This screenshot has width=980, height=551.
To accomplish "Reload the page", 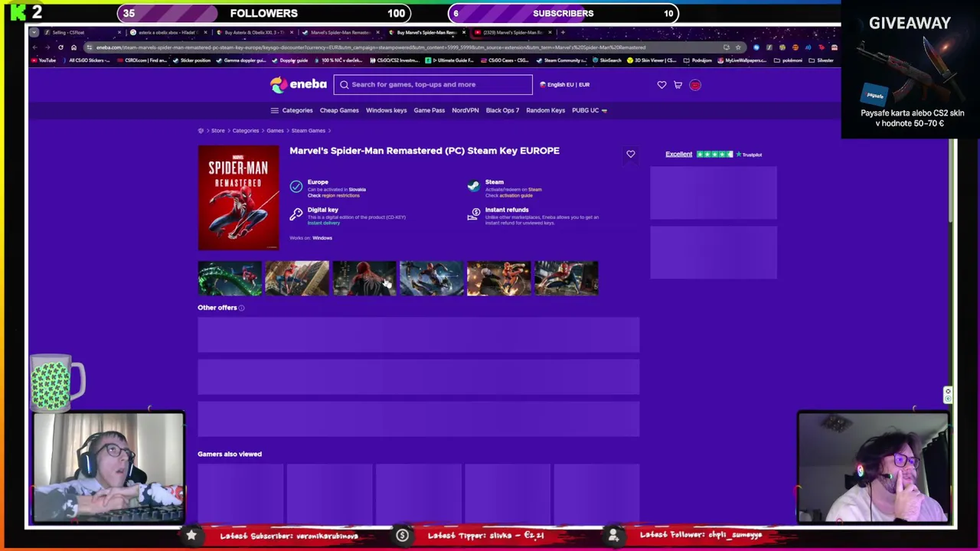I will [60, 47].
